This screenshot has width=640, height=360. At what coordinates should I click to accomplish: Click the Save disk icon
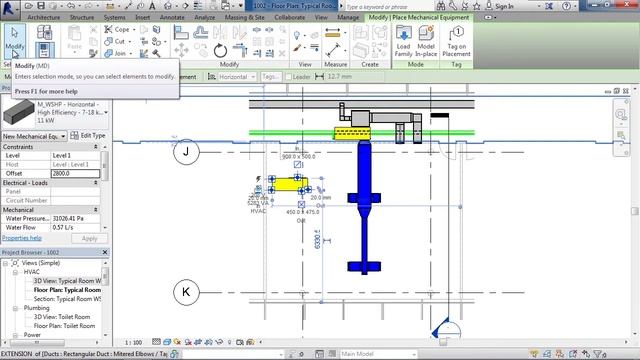point(41,6)
